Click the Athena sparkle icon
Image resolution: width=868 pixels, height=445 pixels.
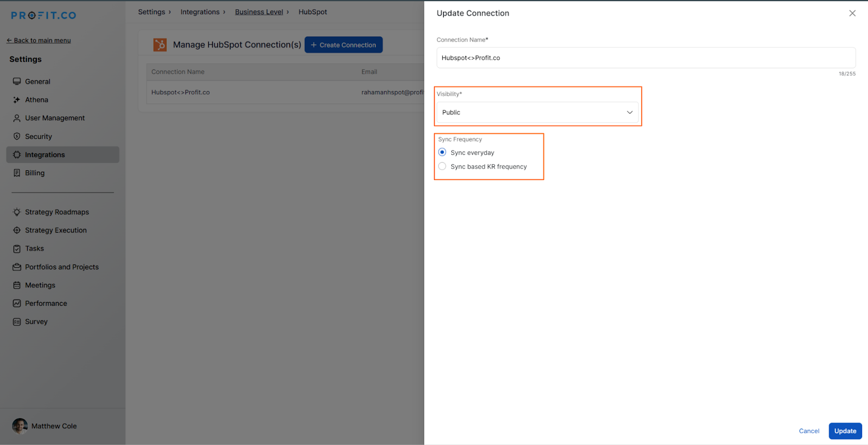click(17, 100)
